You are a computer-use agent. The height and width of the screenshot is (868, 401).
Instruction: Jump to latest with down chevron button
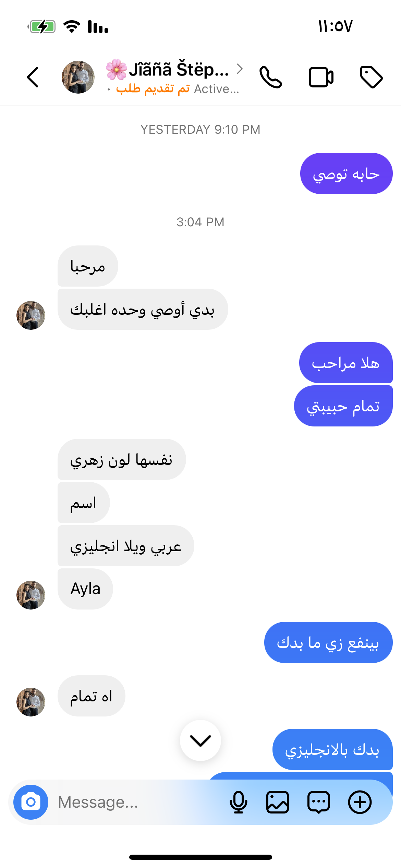[200, 740]
